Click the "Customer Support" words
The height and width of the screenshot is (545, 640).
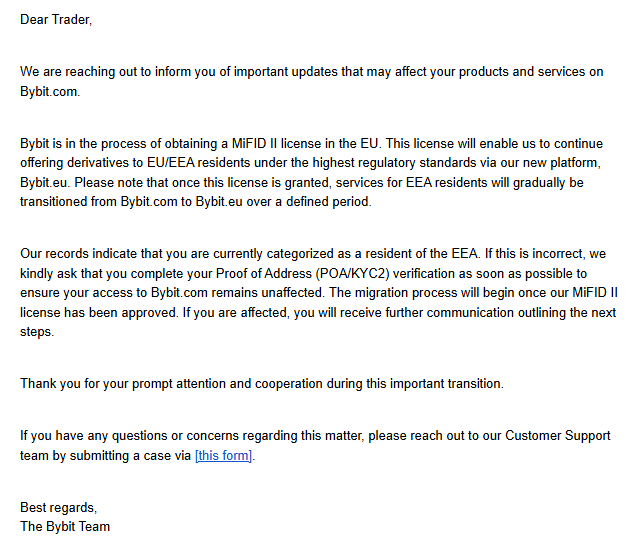point(558,436)
